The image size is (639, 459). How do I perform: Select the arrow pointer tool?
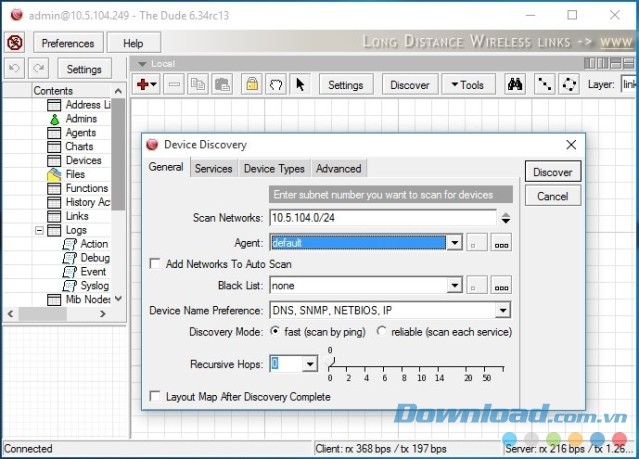300,85
